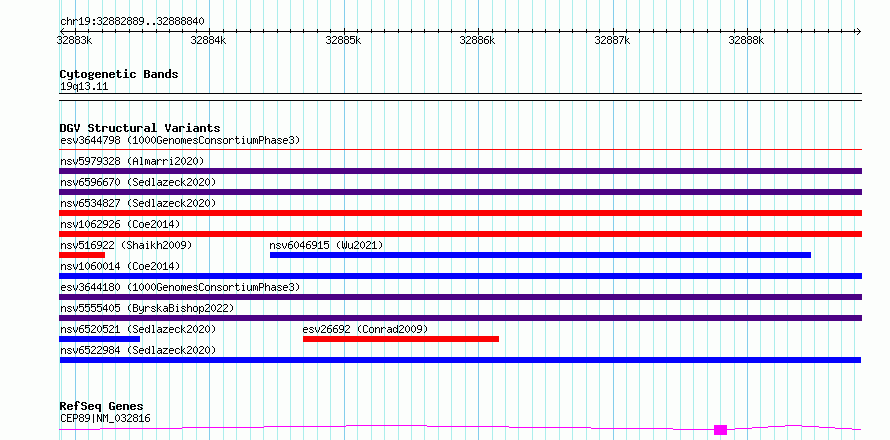Click the esv3644180 purple variant bar
Image resolution: width=890 pixels, height=440 pixels.
[x=460, y=297]
